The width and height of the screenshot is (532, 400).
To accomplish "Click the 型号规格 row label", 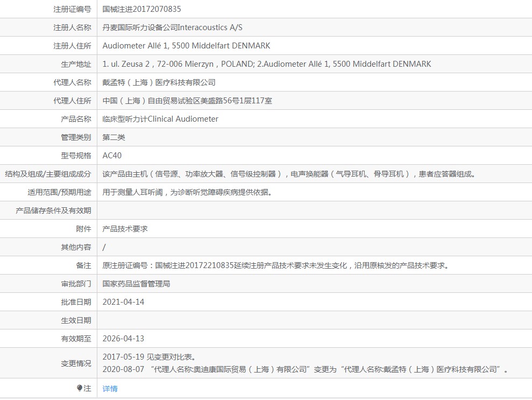I will coord(76,156).
